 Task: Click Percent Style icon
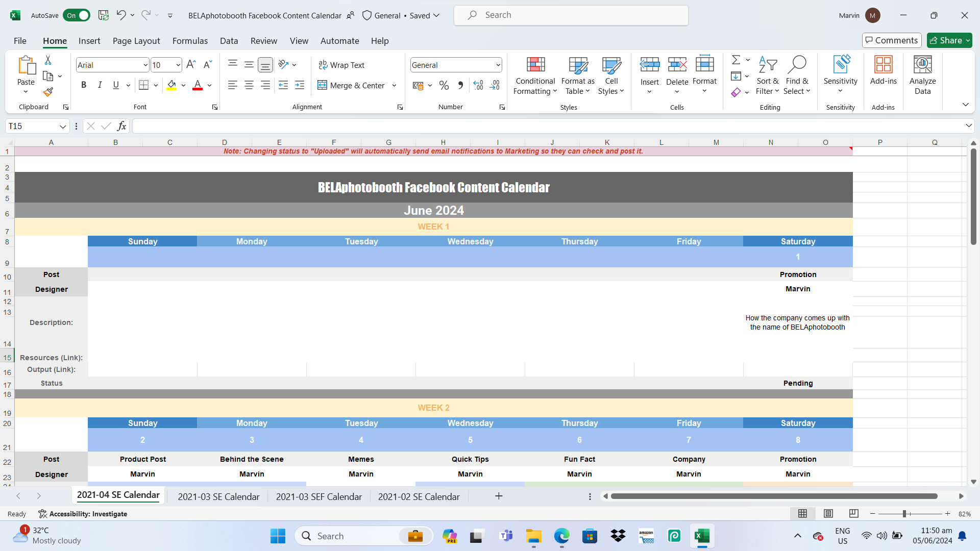click(444, 85)
